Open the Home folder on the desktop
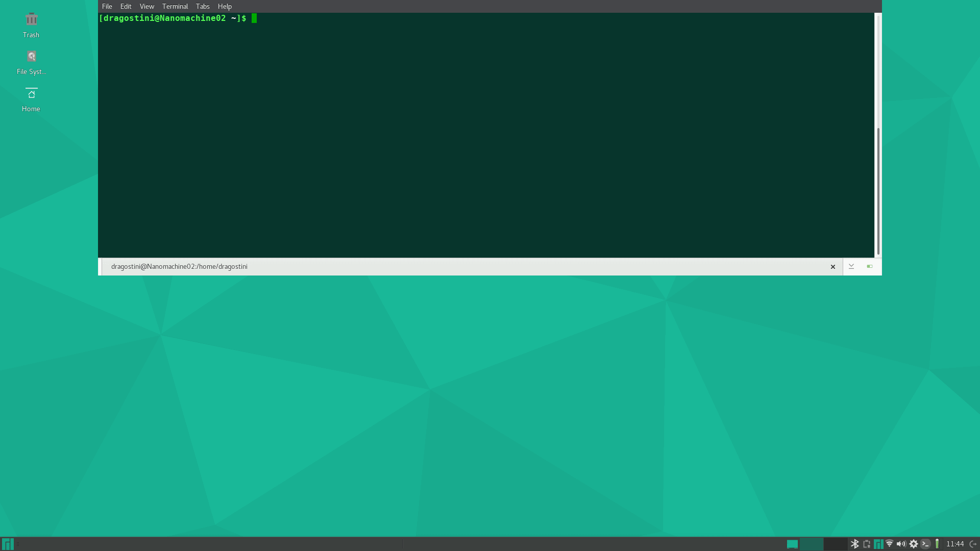 (x=31, y=98)
